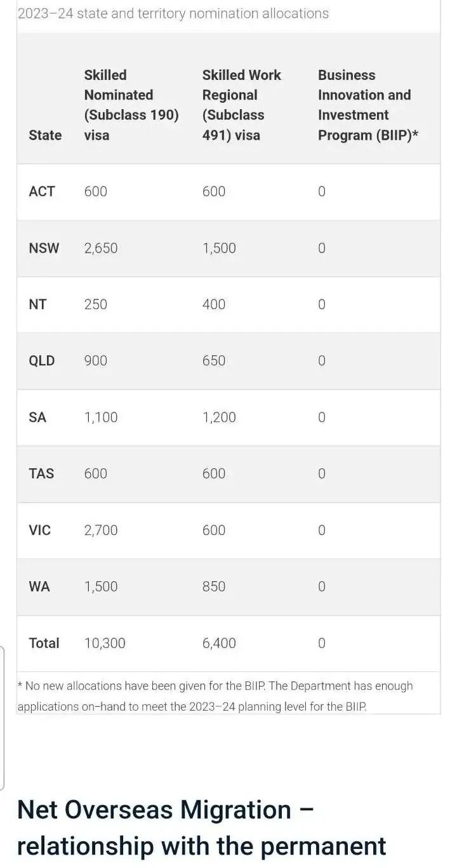Click the SA Subclass 491 value 1,200
This screenshot has height=868, width=457.
coord(219,418)
